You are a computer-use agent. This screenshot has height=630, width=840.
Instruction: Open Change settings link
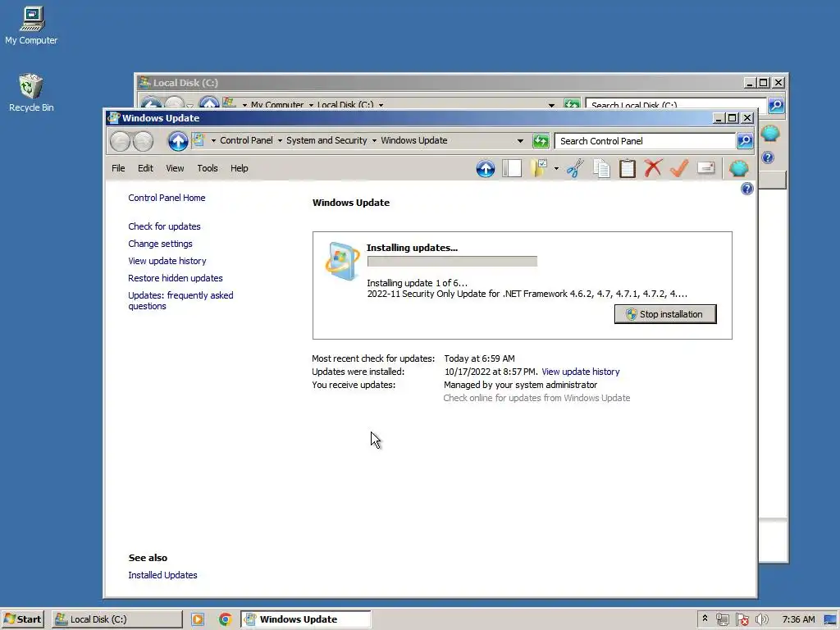point(160,244)
